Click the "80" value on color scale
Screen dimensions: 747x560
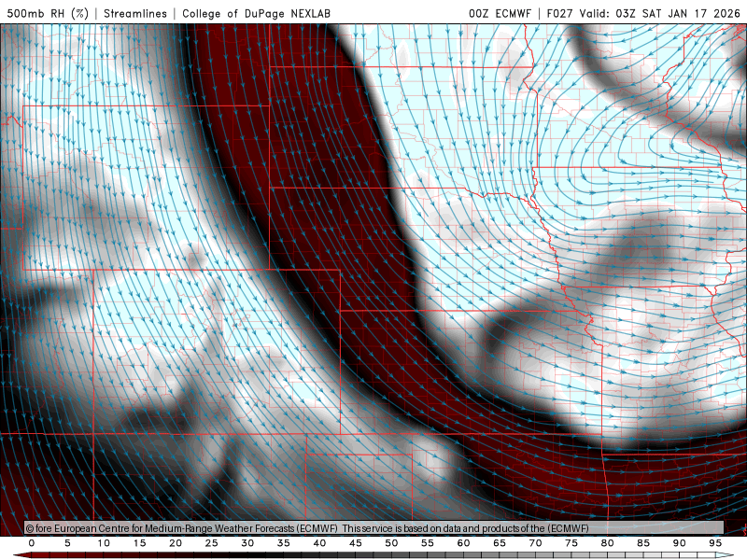pyautogui.click(x=608, y=543)
